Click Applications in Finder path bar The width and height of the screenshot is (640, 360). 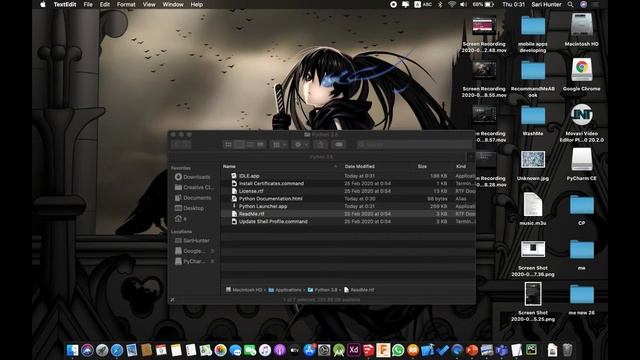coord(285,290)
